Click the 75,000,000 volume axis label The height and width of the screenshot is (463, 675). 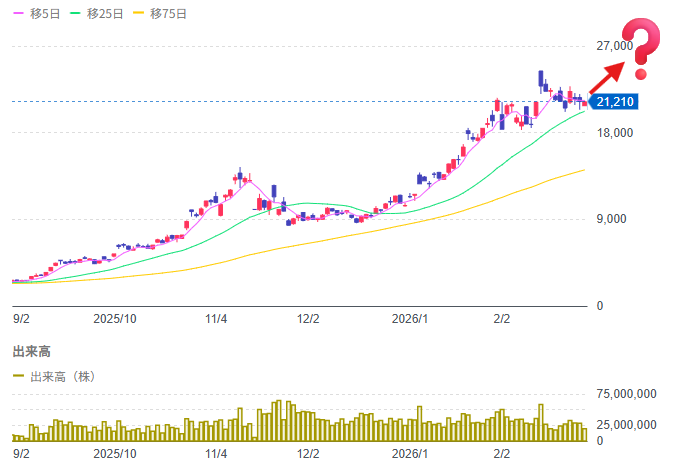click(626, 394)
